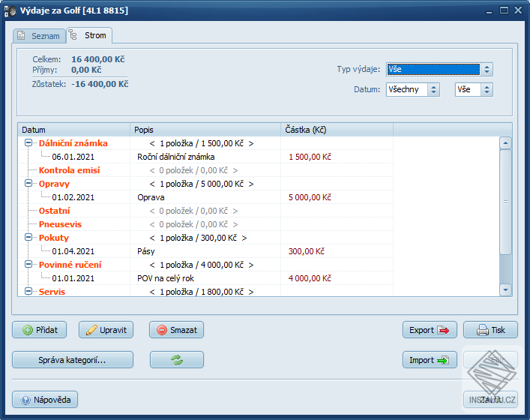Click the Přidat button
Viewport: 530px width, 420px height.
(x=40, y=330)
